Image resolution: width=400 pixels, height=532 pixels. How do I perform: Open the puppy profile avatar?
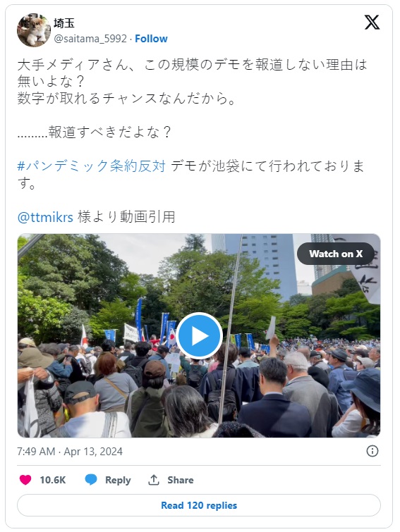(x=34, y=30)
